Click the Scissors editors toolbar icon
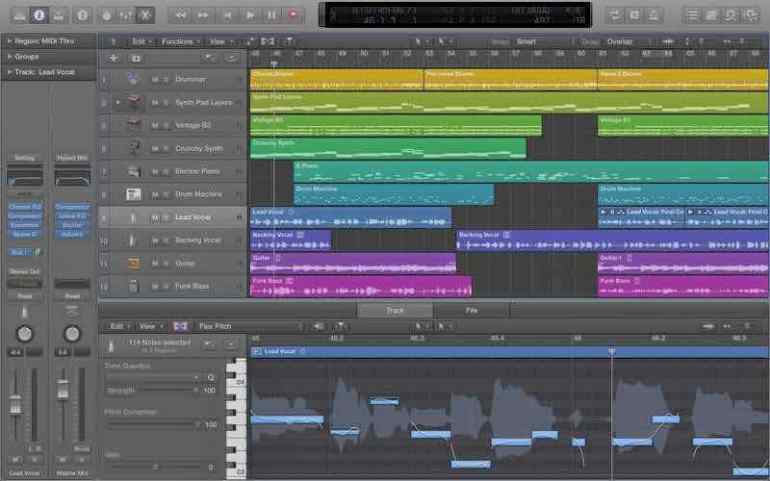770x481 pixels. pos(145,15)
